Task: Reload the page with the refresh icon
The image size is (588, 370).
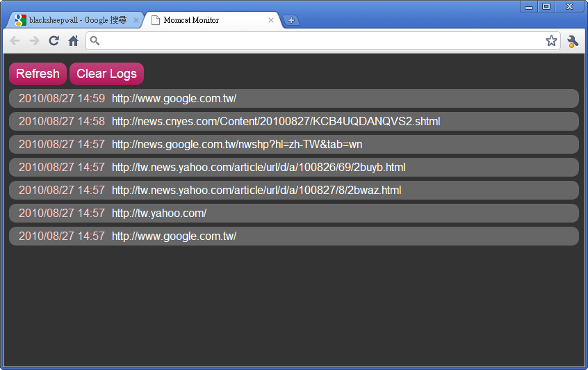Action: click(x=54, y=40)
